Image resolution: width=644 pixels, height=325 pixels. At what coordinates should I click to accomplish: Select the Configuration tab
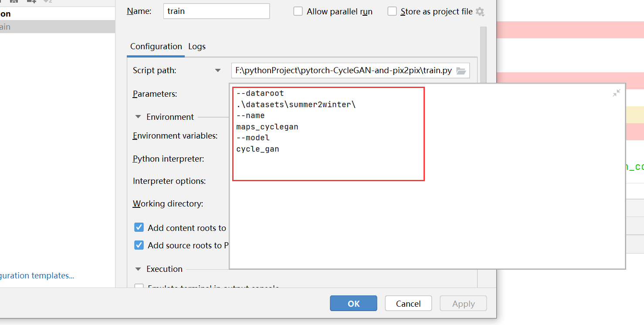[x=156, y=46]
